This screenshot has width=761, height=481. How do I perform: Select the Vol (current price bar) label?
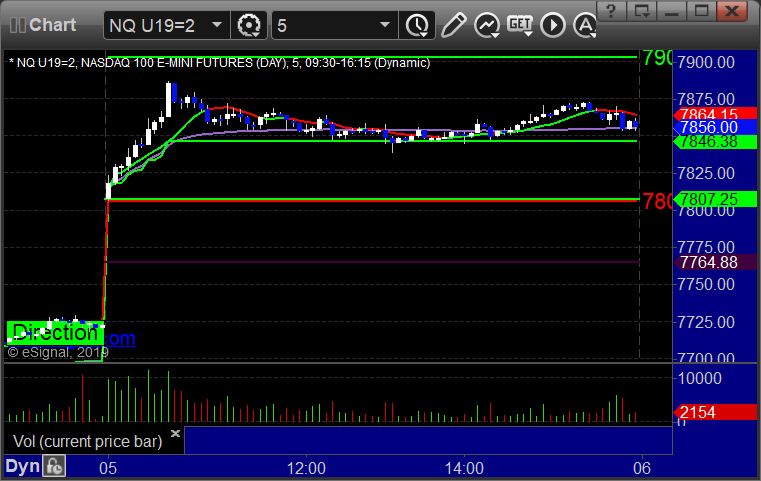click(x=87, y=441)
